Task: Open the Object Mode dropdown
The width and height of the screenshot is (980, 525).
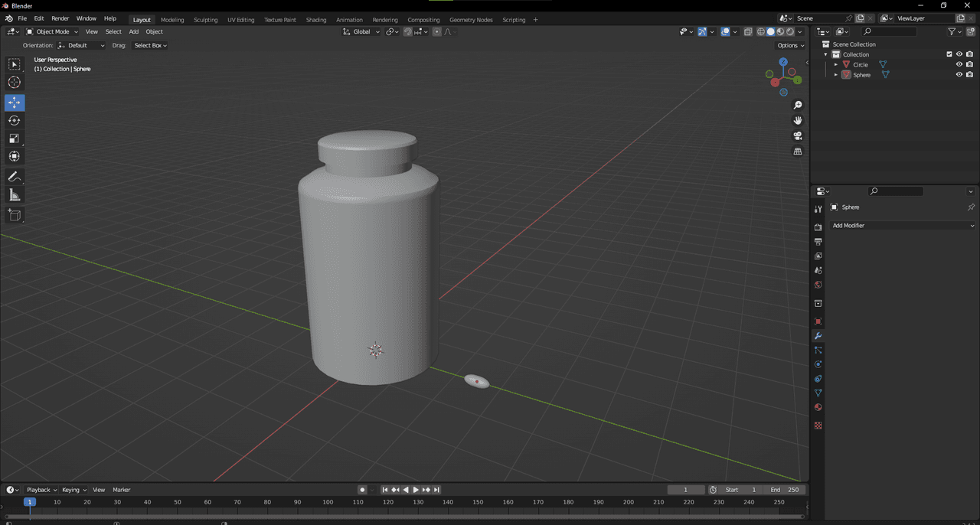Action: click(x=52, y=31)
